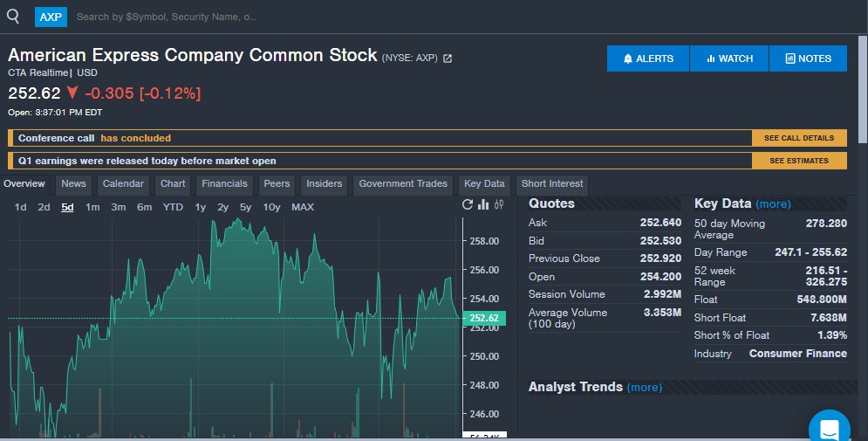Open the chat support bubble
Viewport: 868px width, 441px height.
click(x=829, y=428)
